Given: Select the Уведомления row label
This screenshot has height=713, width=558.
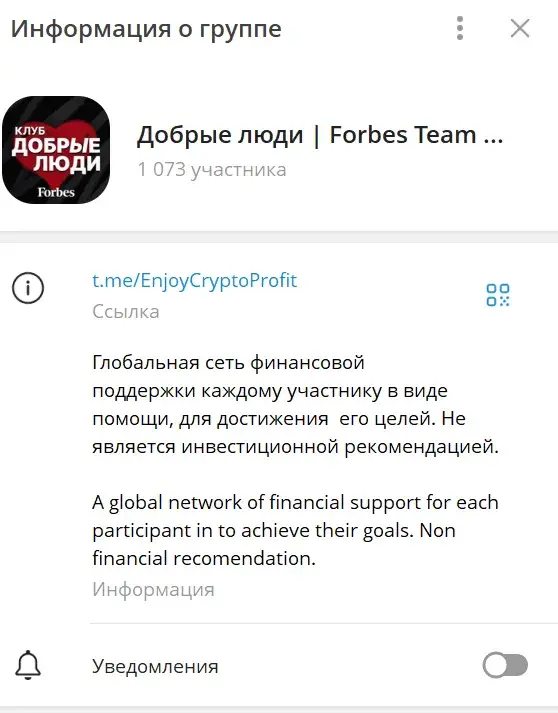Looking at the screenshot, I should point(155,666).
